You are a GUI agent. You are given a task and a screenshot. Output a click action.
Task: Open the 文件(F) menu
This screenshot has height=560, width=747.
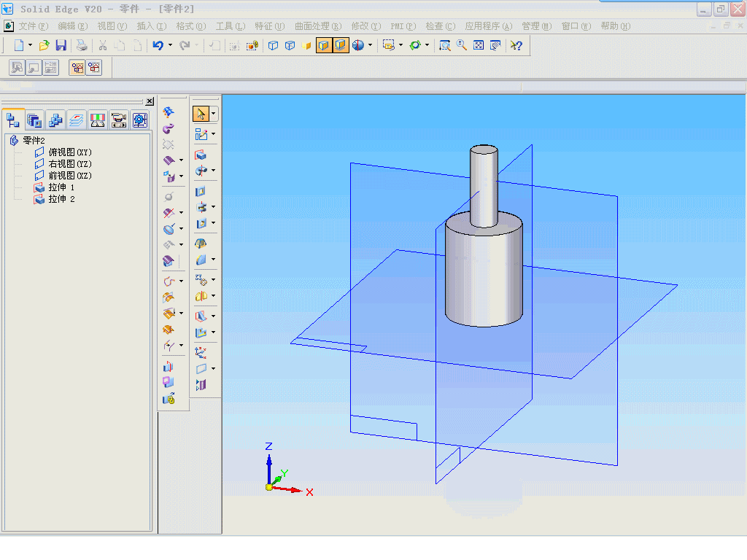point(34,26)
